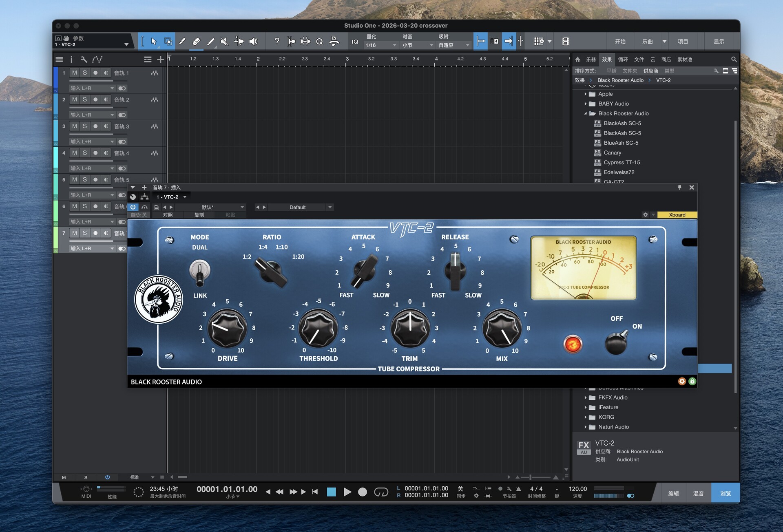Mute track 1 with M button
The image size is (783, 532).
coord(74,73)
